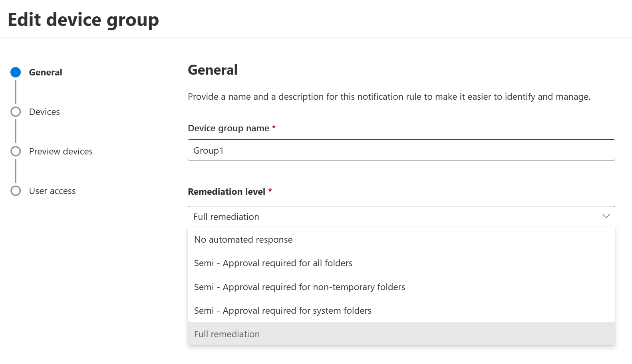
Task: Select the General step label in sidebar
Action: pos(46,72)
